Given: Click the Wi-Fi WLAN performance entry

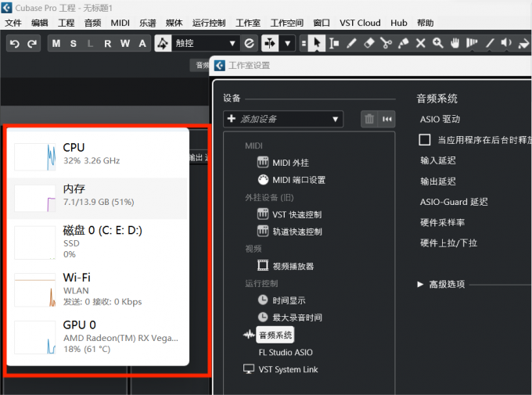Looking at the screenshot, I should tap(98, 290).
